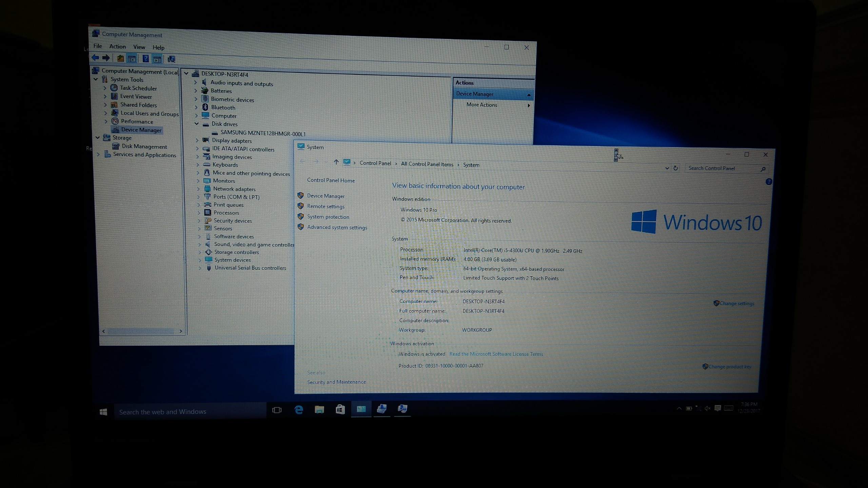Select Services and Applications node

[x=144, y=155]
